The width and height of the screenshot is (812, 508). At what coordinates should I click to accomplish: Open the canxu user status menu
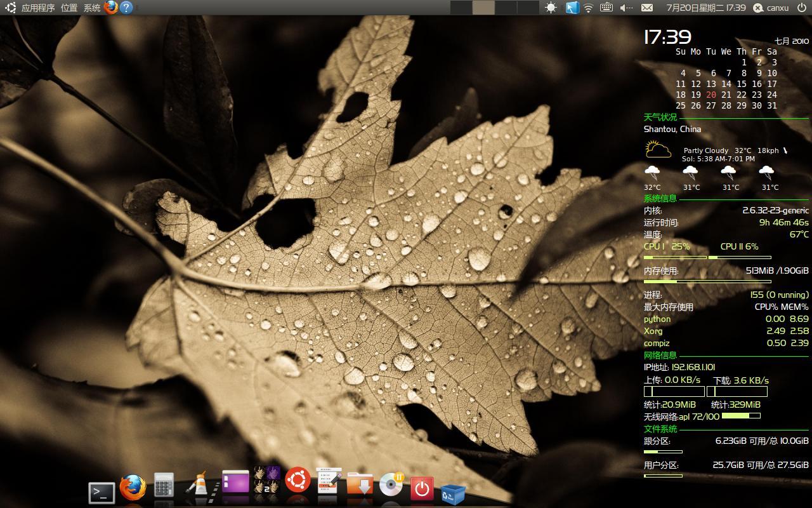click(771, 8)
